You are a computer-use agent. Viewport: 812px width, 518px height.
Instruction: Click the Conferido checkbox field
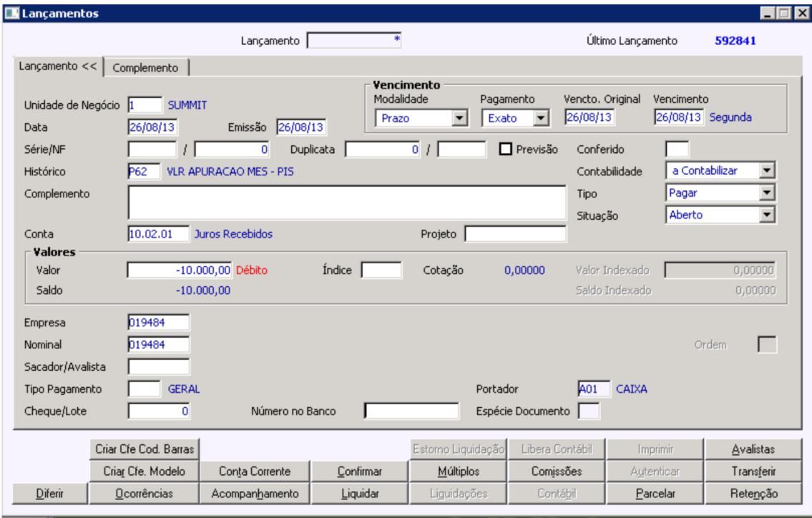pos(677,150)
